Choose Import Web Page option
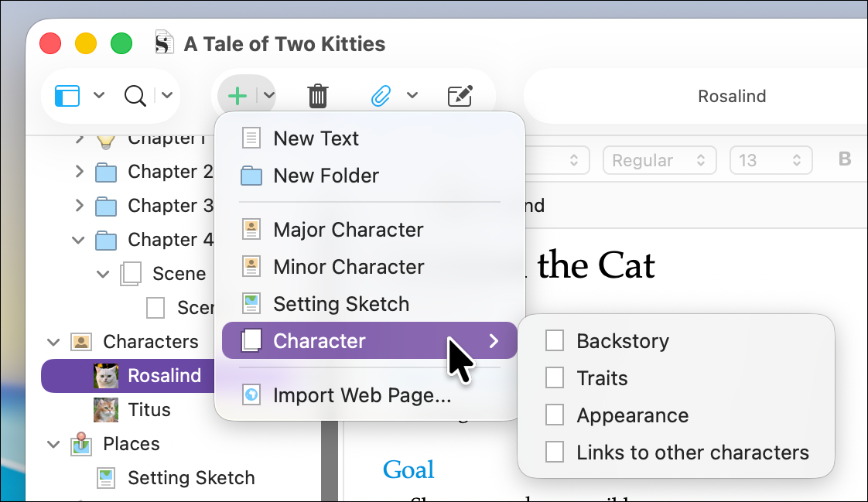868x502 pixels. (361, 397)
